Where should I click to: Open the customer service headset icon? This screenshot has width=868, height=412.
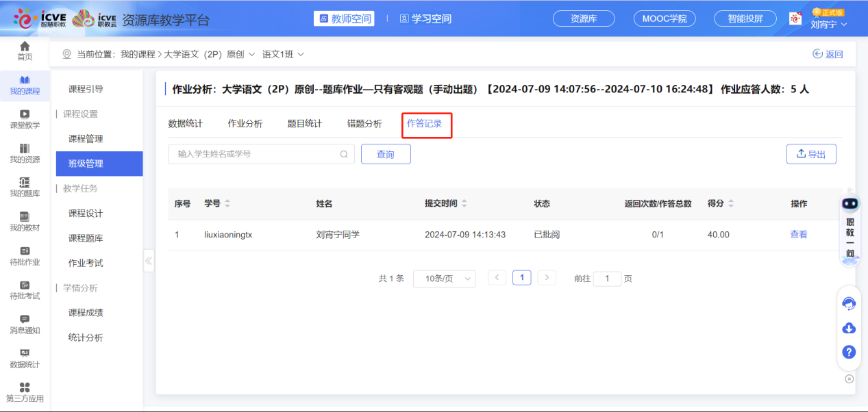pyautogui.click(x=849, y=302)
